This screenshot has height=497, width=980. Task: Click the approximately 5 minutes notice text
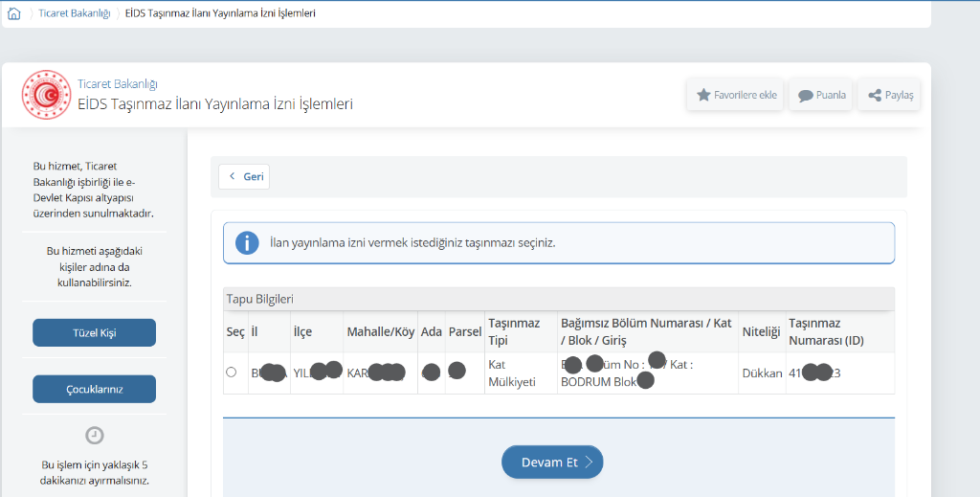(95, 473)
